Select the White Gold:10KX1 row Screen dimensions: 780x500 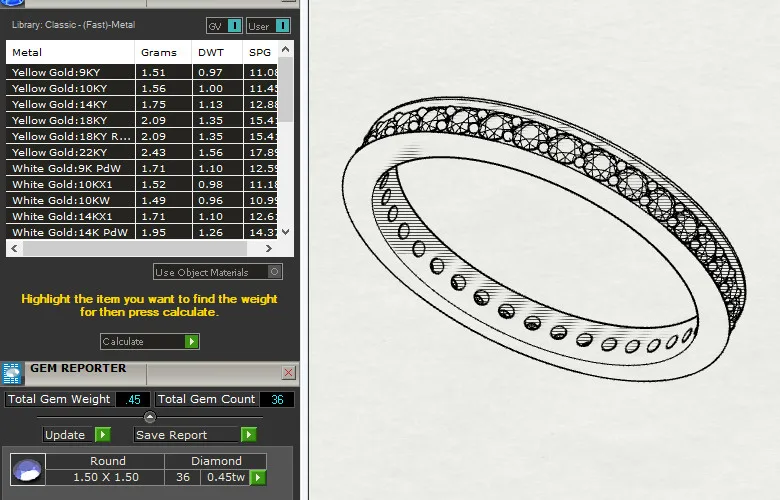[x=141, y=184]
